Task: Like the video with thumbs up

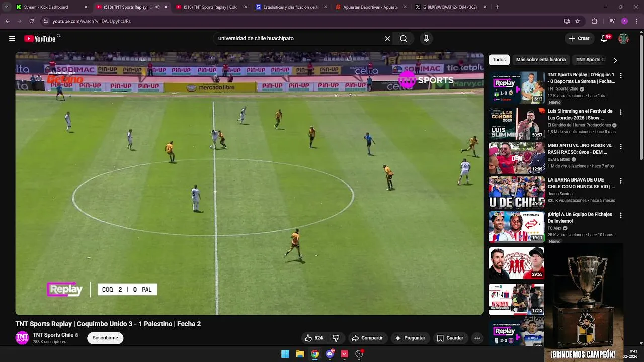Action: click(314, 338)
